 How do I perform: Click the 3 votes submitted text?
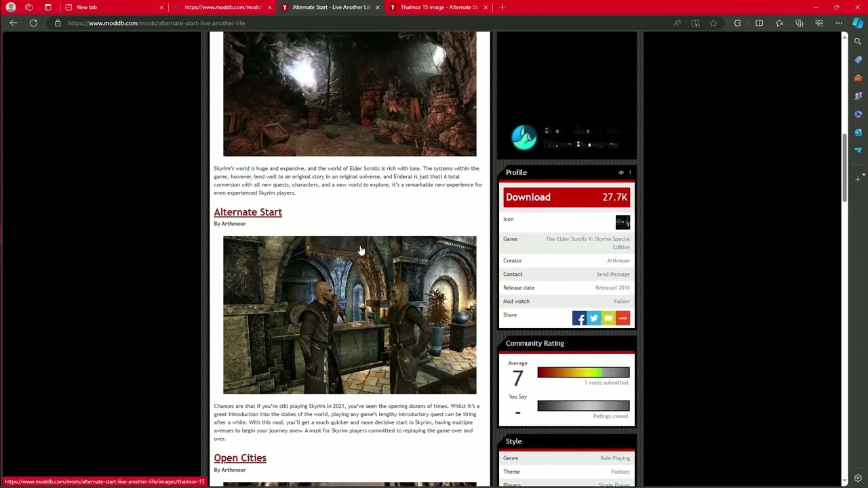606,383
